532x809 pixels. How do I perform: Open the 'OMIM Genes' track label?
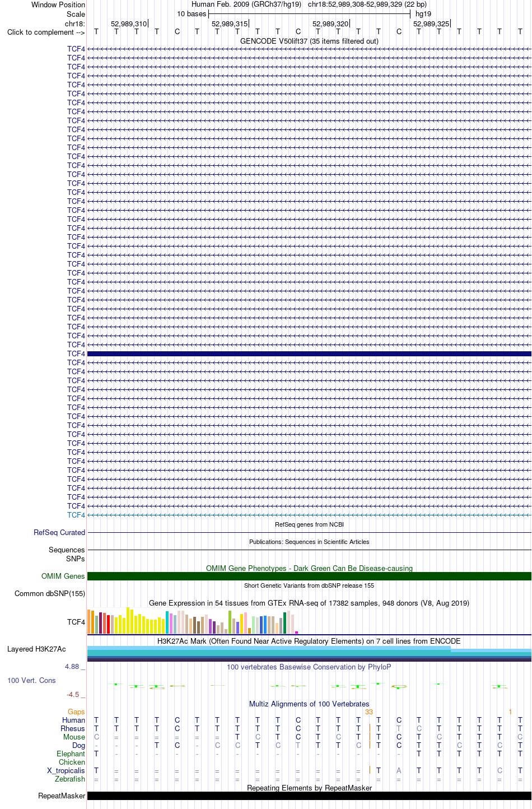pos(63,576)
